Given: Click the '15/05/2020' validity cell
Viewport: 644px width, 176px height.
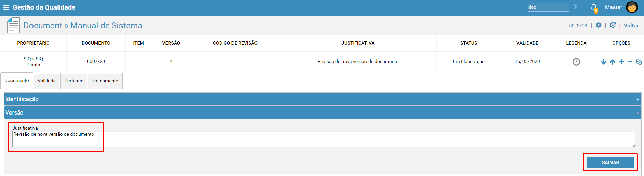Looking at the screenshot, I should (x=527, y=61).
